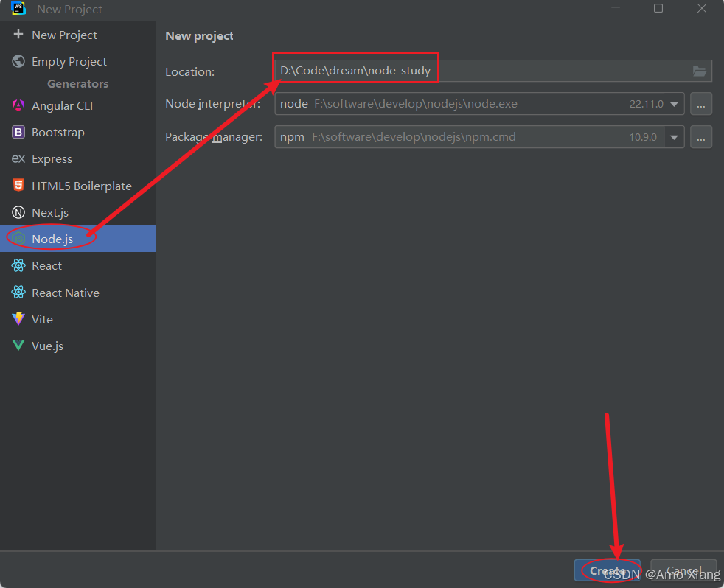Open the folder browse icon in Location

click(x=700, y=71)
